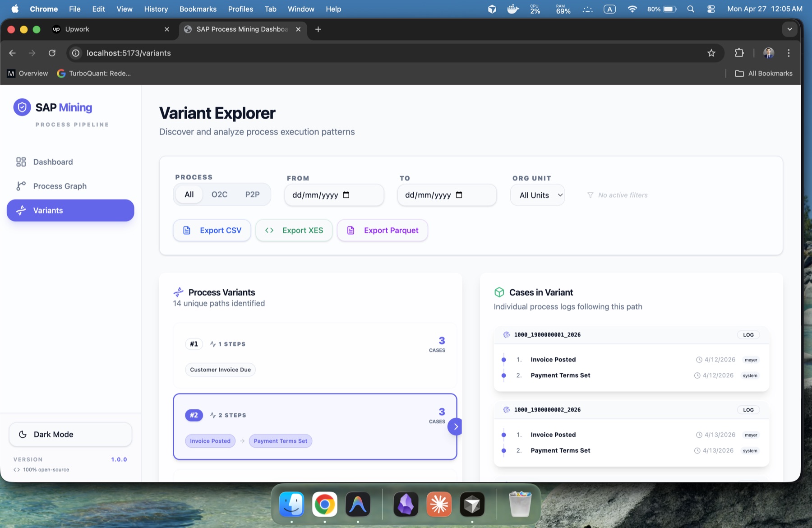Export data as CSV
The width and height of the screenshot is (812, 528).
[x=212, y=230]
